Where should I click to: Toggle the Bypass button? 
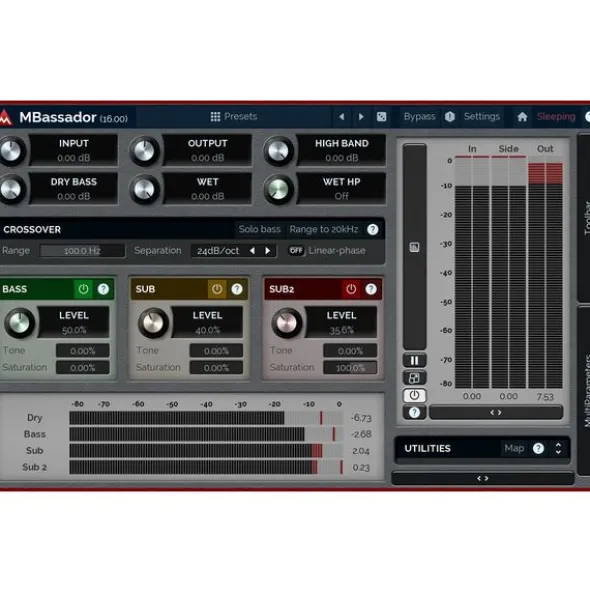click(x=419, y=116)
